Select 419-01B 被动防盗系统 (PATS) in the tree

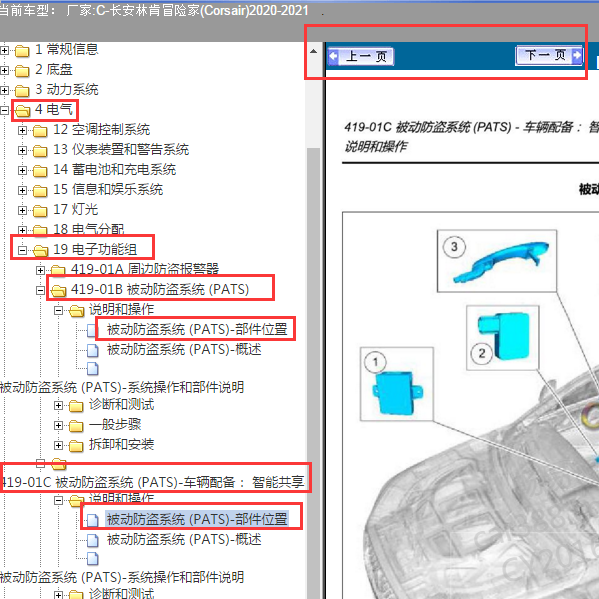point(160,289)
